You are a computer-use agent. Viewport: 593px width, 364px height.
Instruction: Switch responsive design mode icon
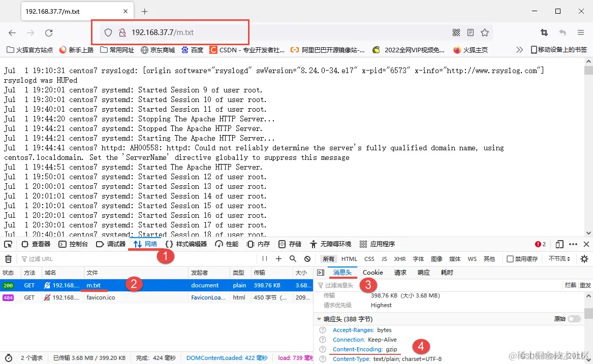point(559,244)
